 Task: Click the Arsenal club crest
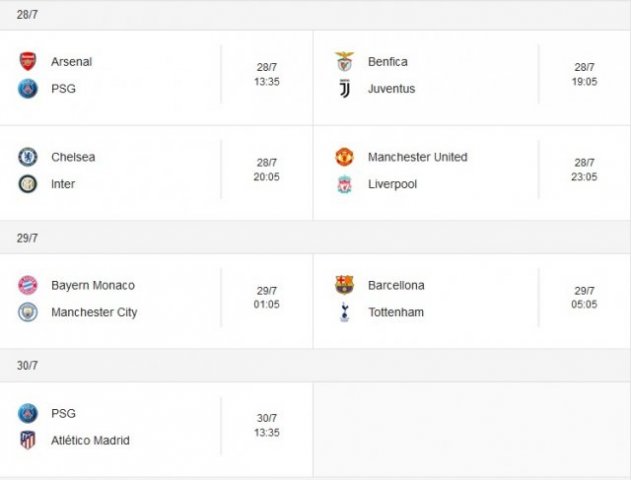[x=28, y=62]
